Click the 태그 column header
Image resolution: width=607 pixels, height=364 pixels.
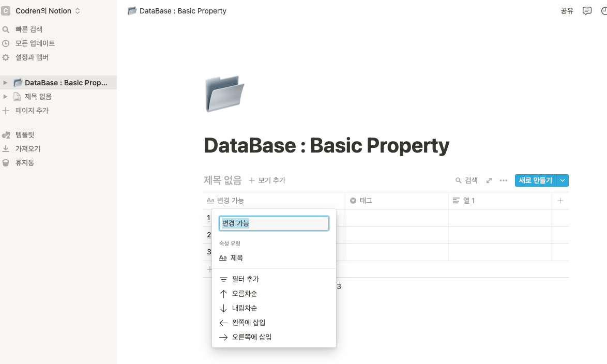[x=397, y=201]
